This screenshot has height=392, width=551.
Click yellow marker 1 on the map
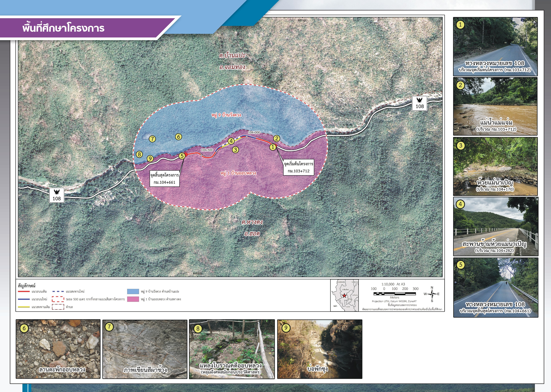[x=273, y=147]
